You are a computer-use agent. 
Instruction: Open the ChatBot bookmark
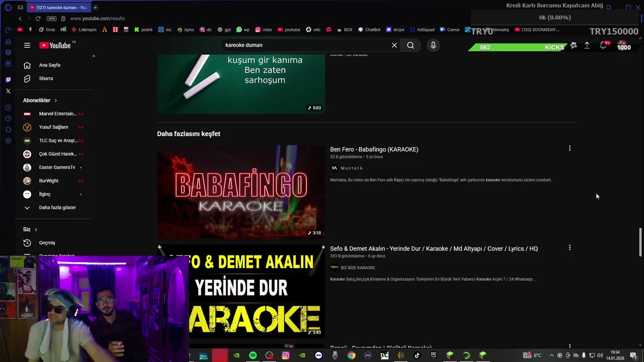coord(369,30)
